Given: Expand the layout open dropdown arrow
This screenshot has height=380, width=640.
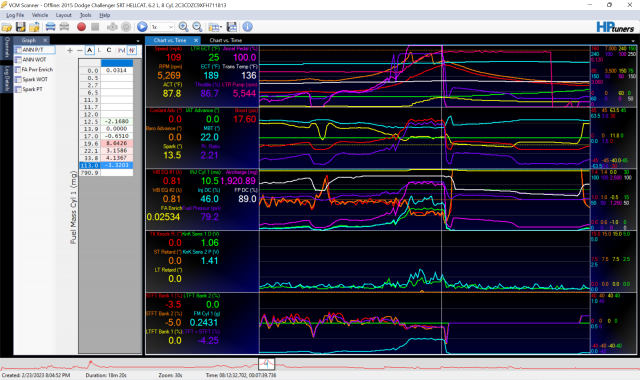Looking at the screenshot, I should tap(221, 27).
